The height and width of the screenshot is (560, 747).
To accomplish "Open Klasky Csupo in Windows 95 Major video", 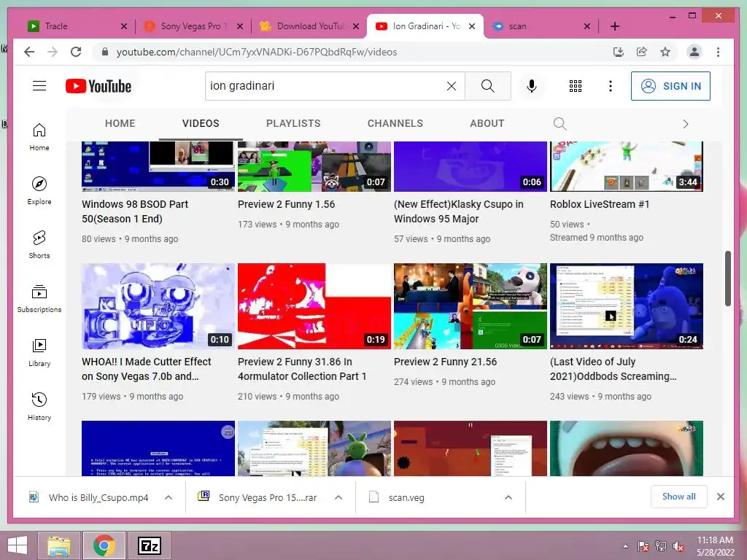I will click(458, 211).
